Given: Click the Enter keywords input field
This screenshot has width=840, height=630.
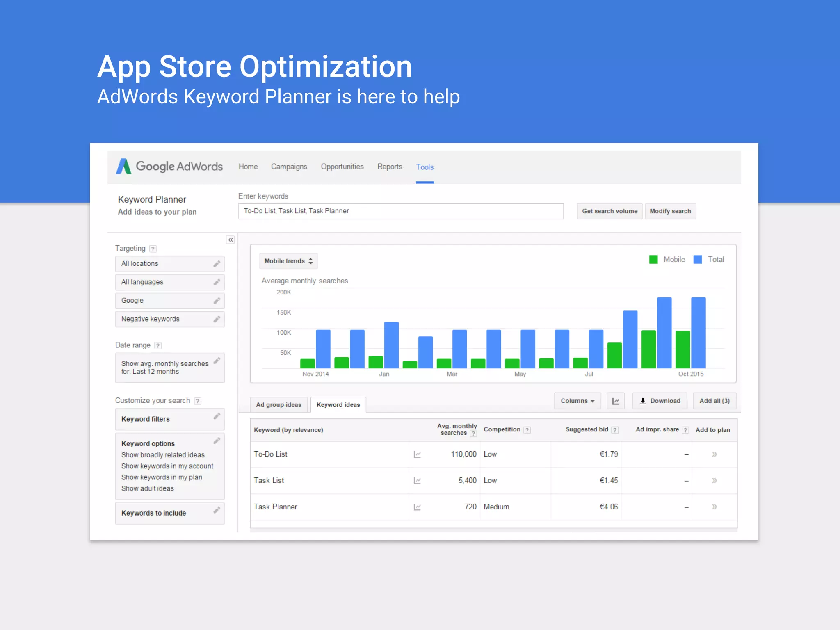Looking at the screenshot, I should point(401,211).
